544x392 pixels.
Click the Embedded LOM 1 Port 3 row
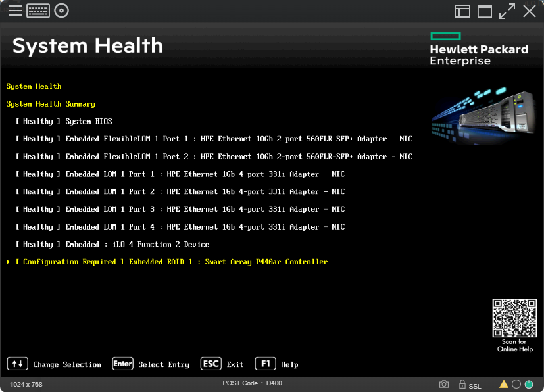tap(180, 209)
